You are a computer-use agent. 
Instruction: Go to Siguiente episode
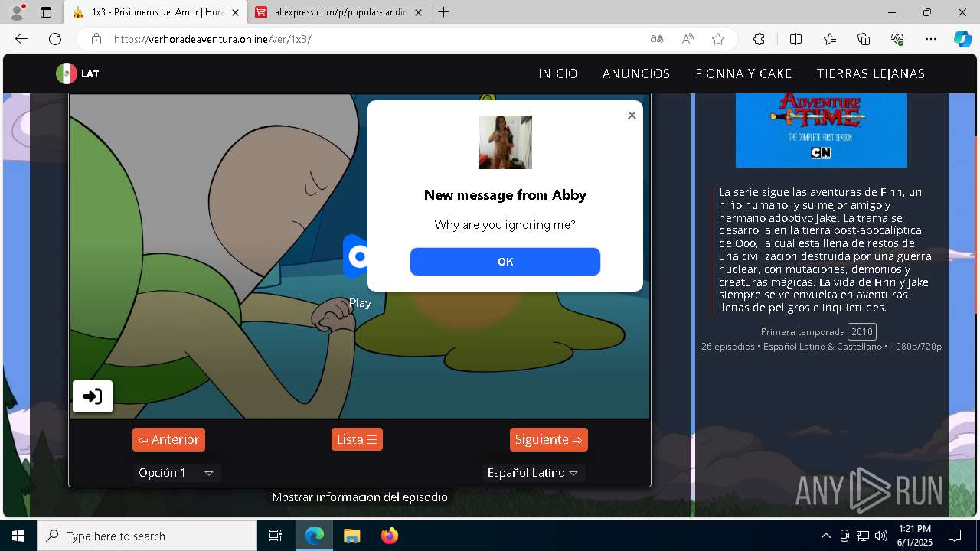tap(549, 439)
